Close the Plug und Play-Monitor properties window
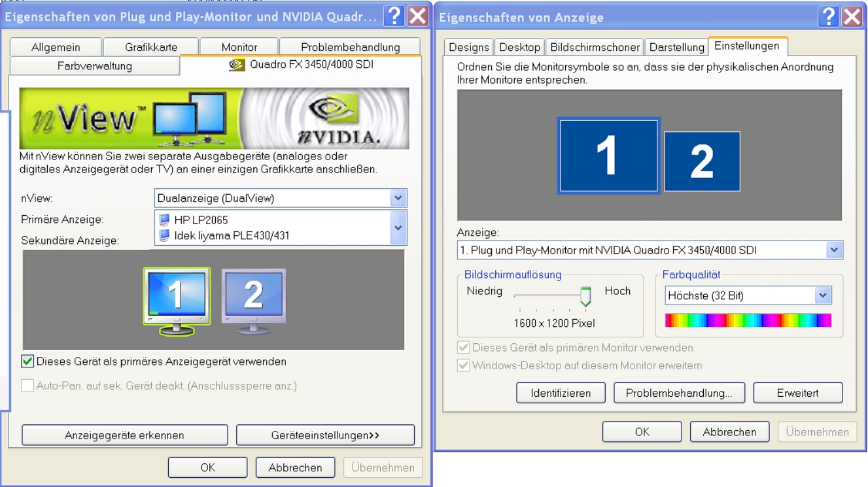This screenshot has width=868, height=487. pyautogui.click(x=417, y=16)
